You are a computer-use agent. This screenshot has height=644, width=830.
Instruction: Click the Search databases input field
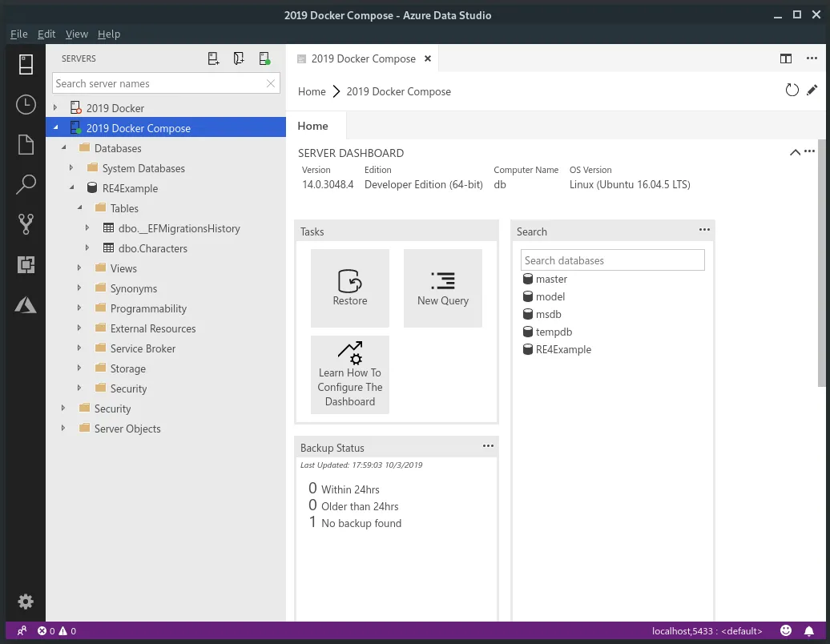[612, 260]
